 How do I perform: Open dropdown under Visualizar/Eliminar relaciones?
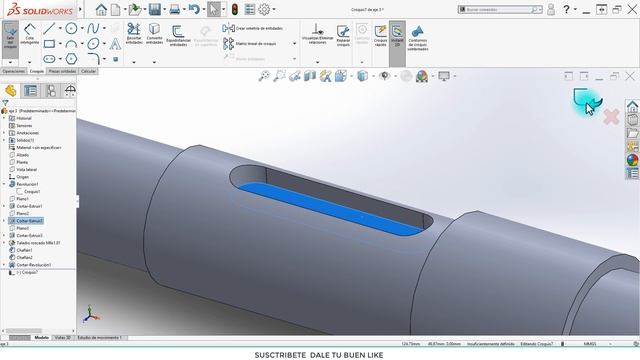[318, 62]
